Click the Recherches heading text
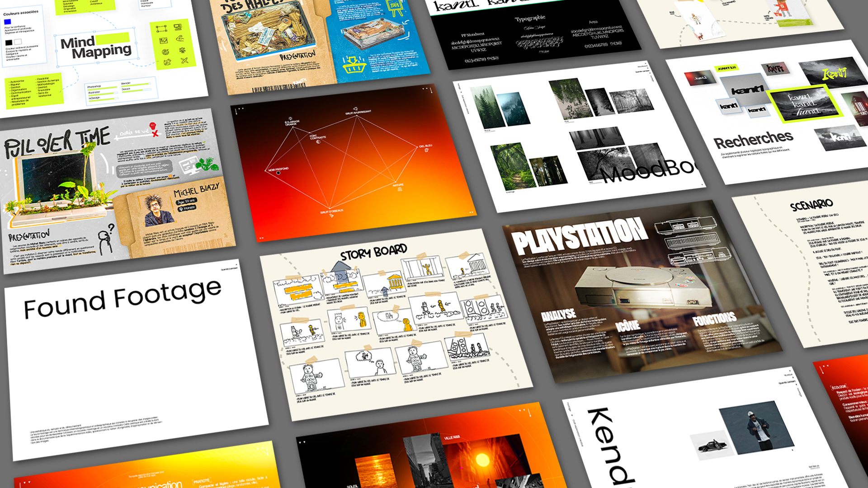Viewport: 868px width, 488px height. [753, 140]
